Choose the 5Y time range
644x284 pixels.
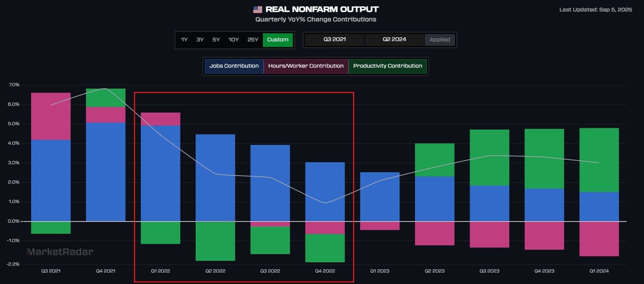(216, 40)
